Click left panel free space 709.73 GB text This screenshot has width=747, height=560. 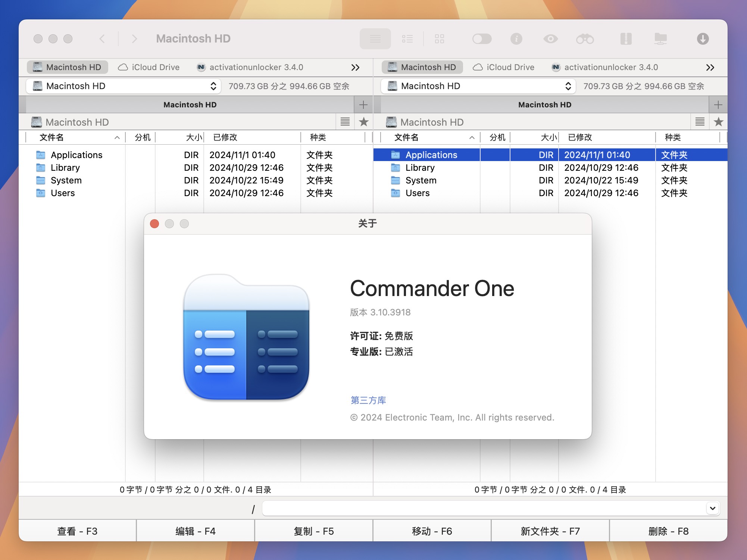pyautogui.click(x=289, y=86)
